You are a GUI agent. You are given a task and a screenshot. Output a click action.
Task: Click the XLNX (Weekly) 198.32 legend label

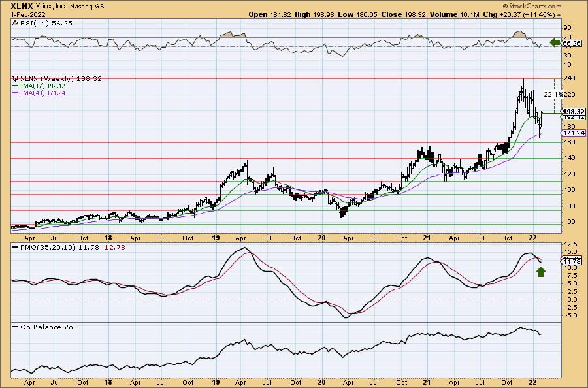click(x=61, y=79)
